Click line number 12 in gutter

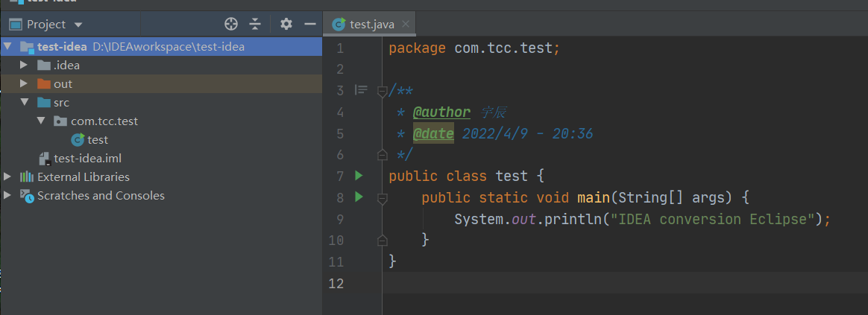pos(336,284)
